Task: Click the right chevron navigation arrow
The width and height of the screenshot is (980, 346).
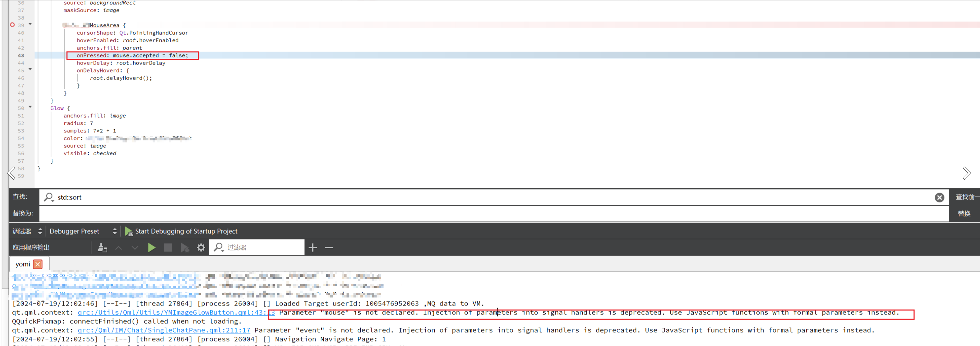Action: coord(967,173)
